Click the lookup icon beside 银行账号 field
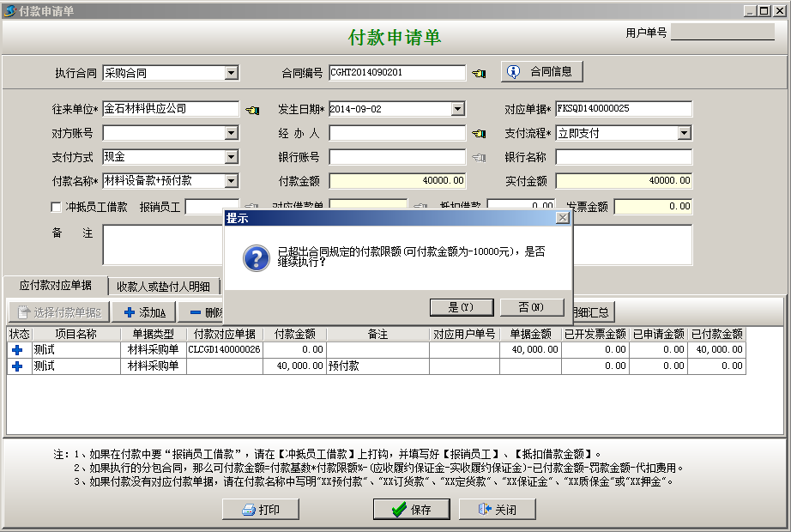Viewport: 791px width, 532px height. tap(479, 158)
